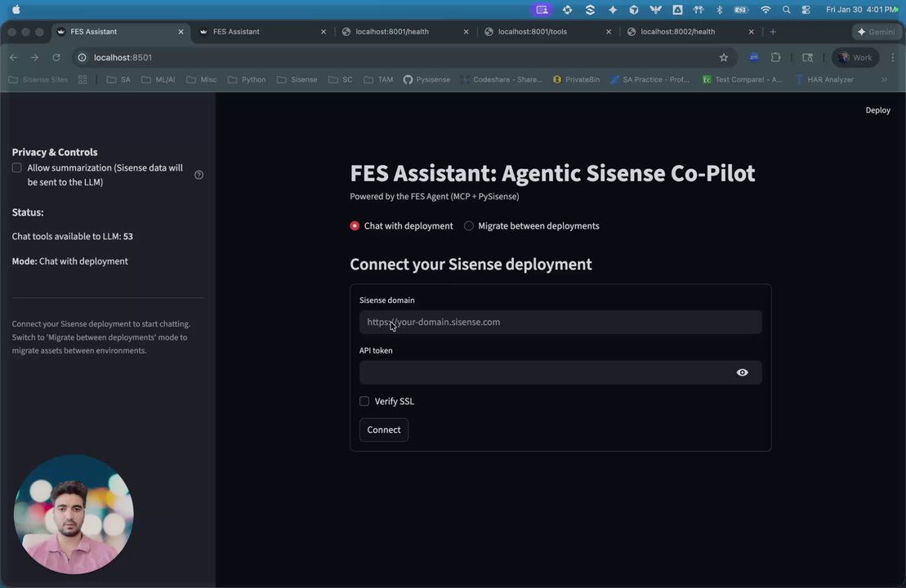Image resolution: width=906 pixels, height=588 pixels.
Task: Expand the hidden bookmarks overflow chevron
Action: (884, 80)
